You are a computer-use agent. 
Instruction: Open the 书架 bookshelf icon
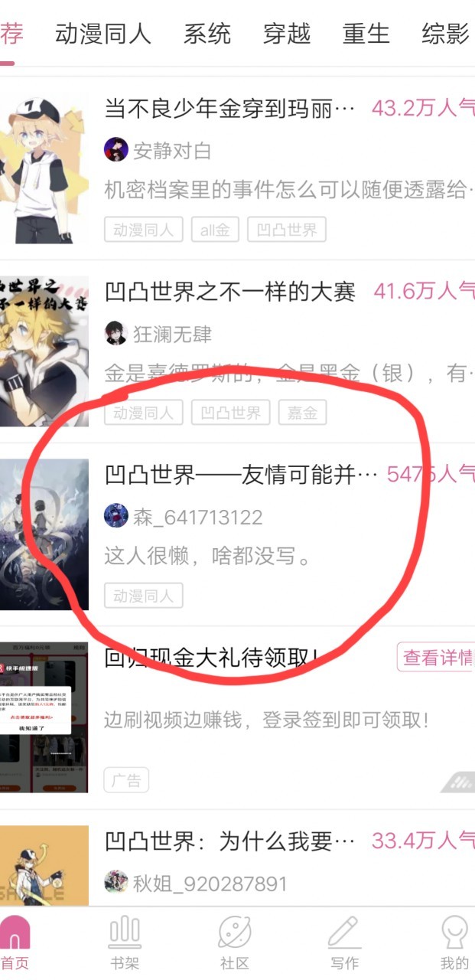[x=125, y=930]
